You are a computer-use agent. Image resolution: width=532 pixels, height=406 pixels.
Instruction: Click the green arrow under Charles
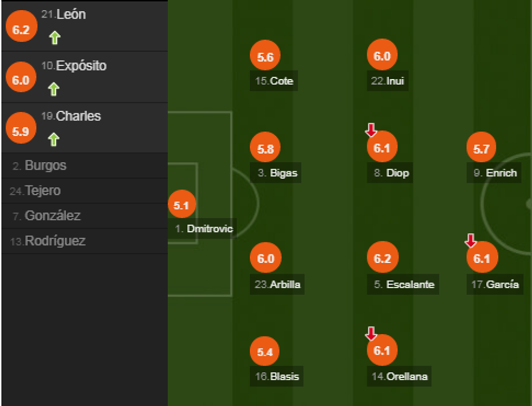(53, 139)
